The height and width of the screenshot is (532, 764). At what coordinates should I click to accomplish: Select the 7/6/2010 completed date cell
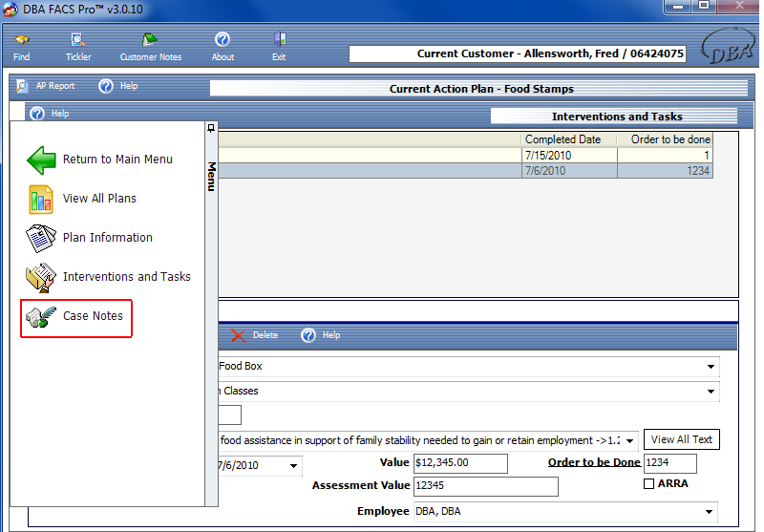[569, 171]
